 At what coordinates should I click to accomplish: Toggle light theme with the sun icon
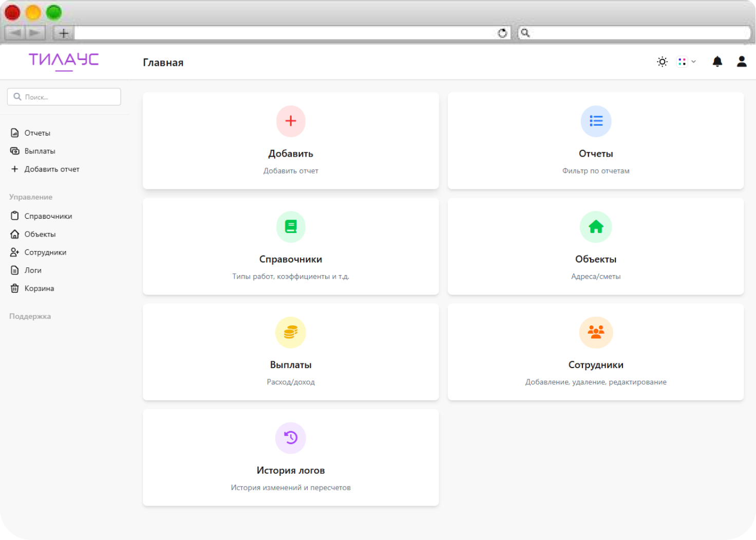point(662,62)
